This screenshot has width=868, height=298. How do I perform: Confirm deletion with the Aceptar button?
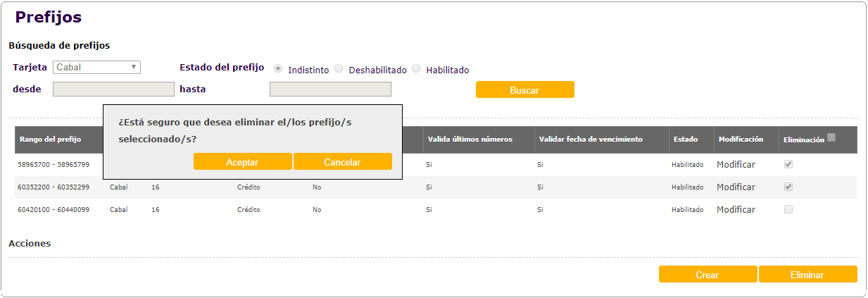pos(242,162)
